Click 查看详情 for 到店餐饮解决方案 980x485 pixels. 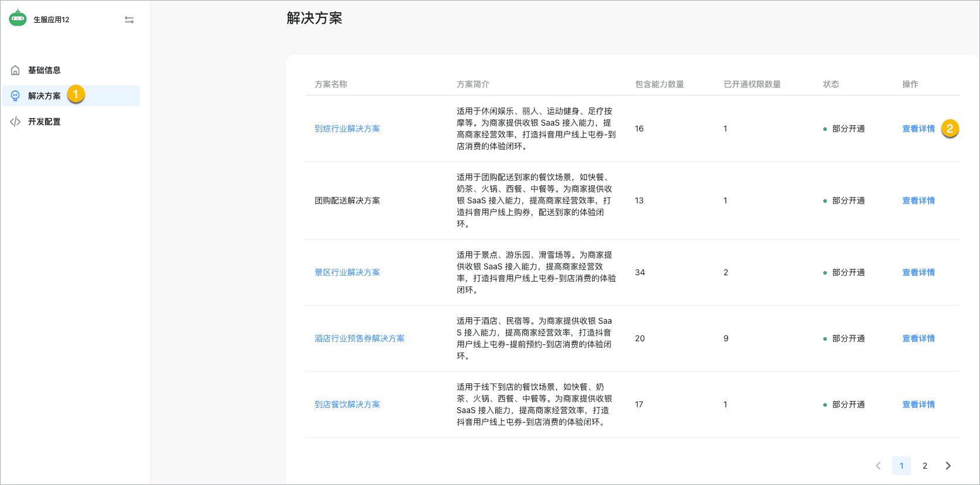(x=918, y=404)
